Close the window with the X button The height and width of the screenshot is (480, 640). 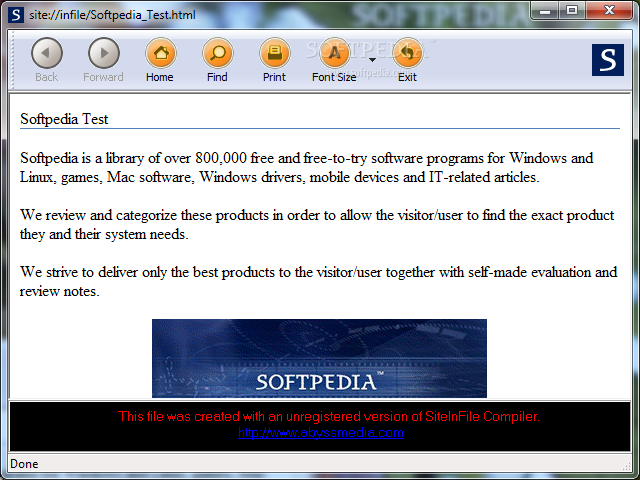point(610,10)
